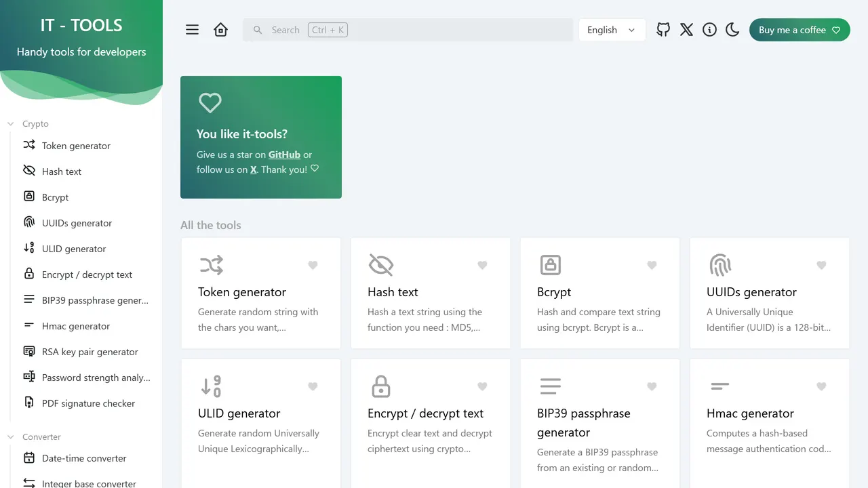Viewport: 868px width, 488px height.
Task: Click the BIP39 passphrase generator card lines icon
Action: point(550,386)
